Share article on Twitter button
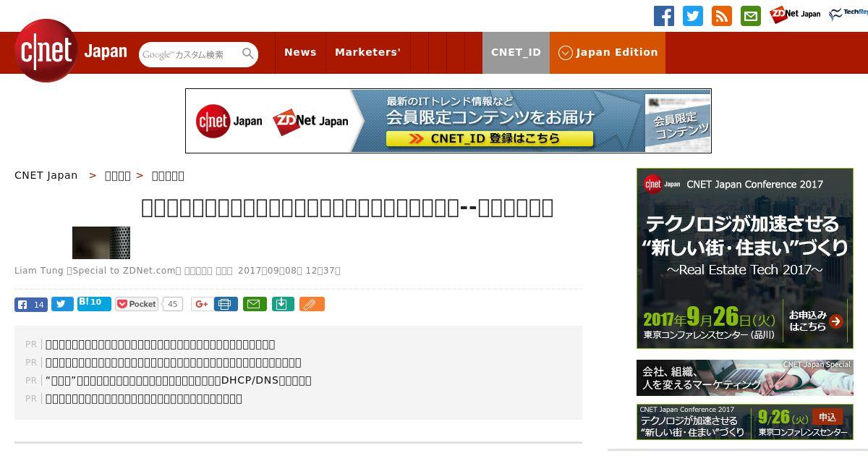868x456 pixels. click(62, 304)
